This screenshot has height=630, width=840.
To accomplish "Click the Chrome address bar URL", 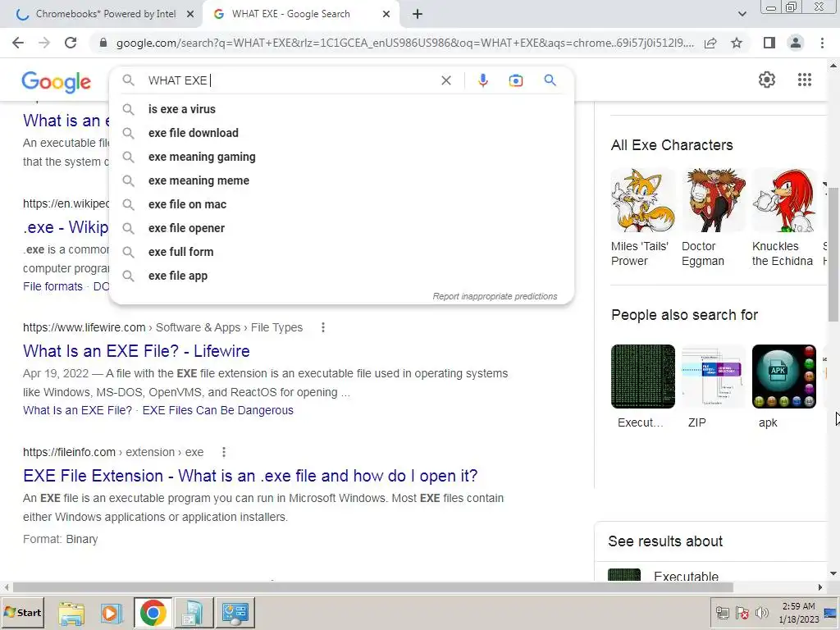I will pos(405,43).
